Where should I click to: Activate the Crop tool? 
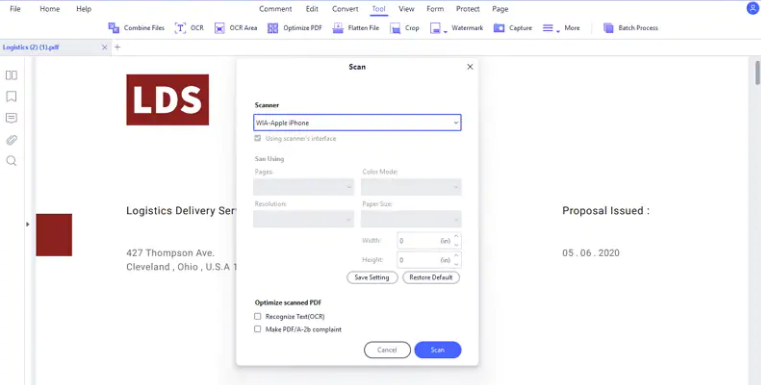tap(404, 28)
